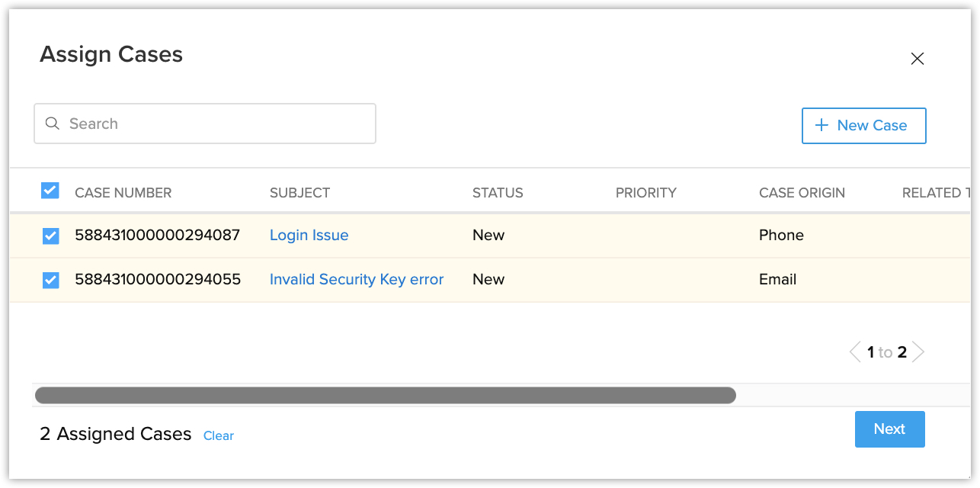
Task: Click the horizontal scrollbar thumb
Action: (385, 395)
